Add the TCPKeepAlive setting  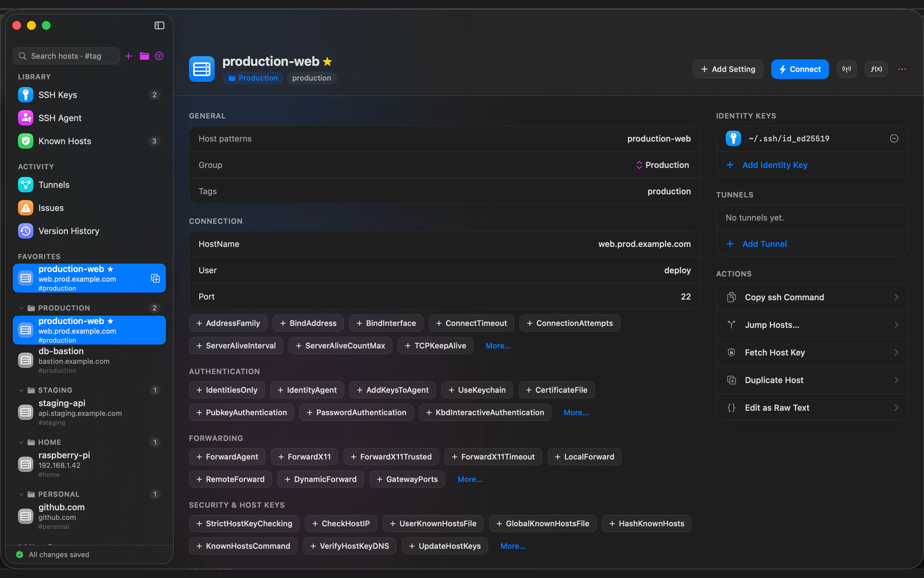coord(435,346)
